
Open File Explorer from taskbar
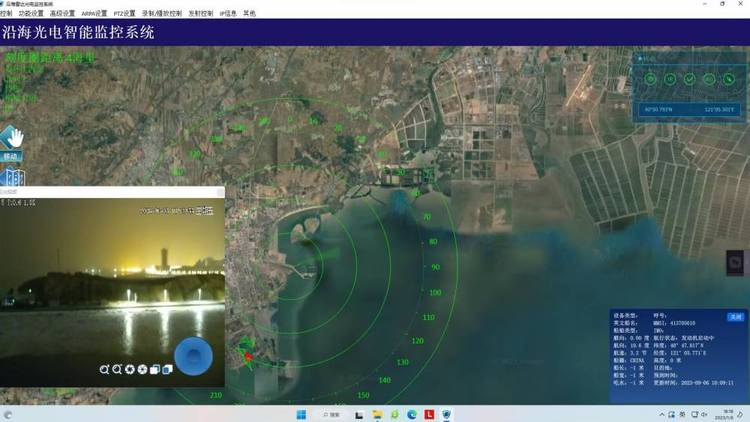pos(377,414)
